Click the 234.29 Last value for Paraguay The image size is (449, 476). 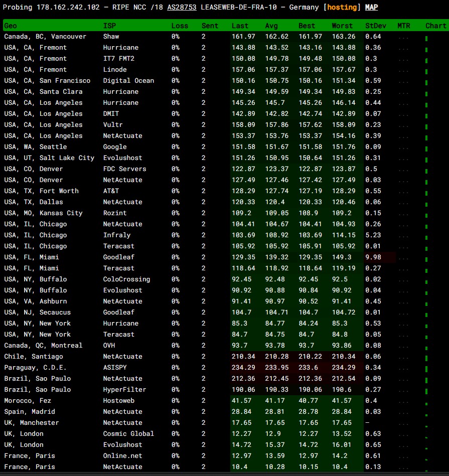point(243,368)
